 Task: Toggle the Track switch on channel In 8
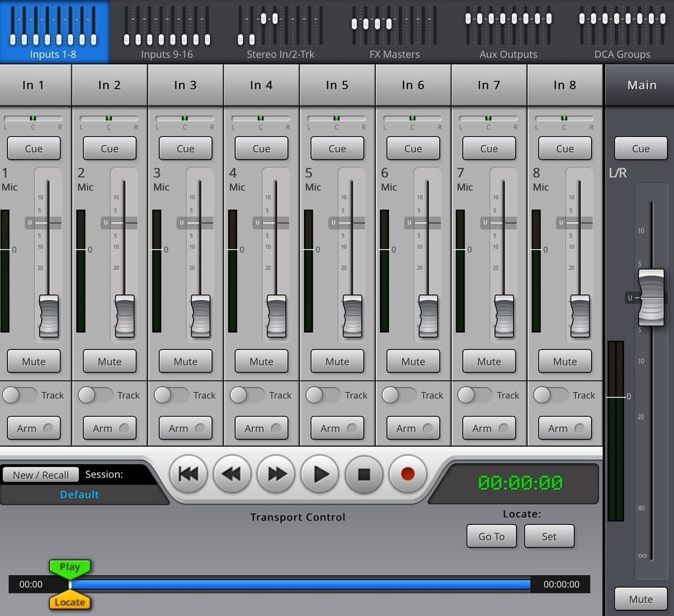point(551,395)
